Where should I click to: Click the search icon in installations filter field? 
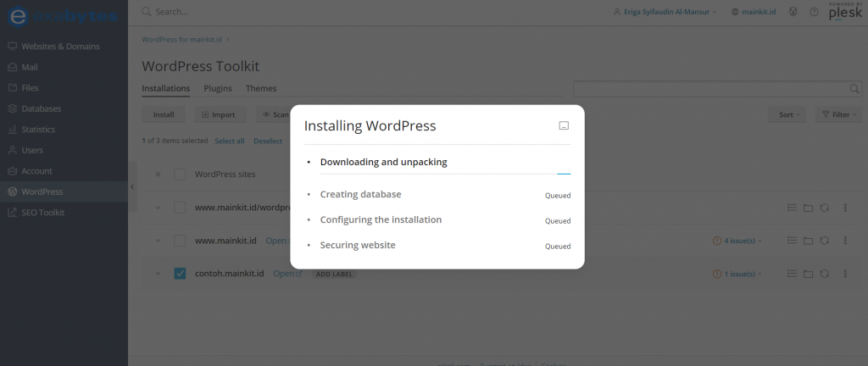tap(854, 88)
